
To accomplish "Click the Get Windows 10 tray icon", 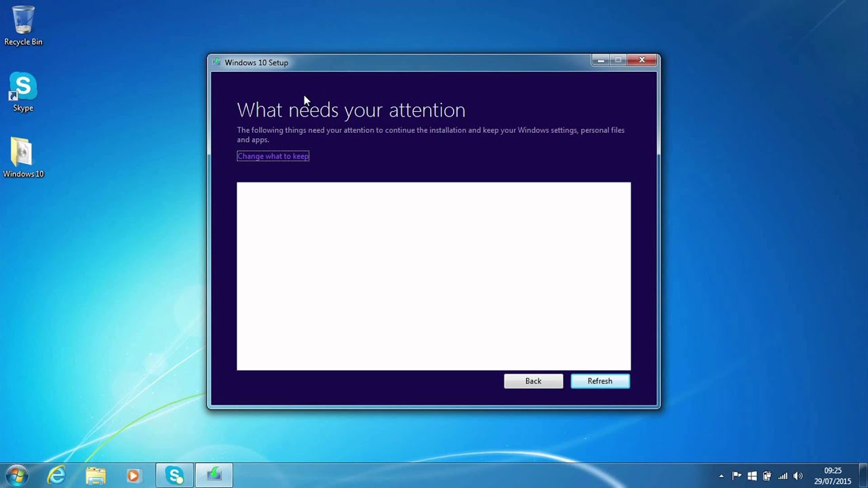I will pos(751,476).
